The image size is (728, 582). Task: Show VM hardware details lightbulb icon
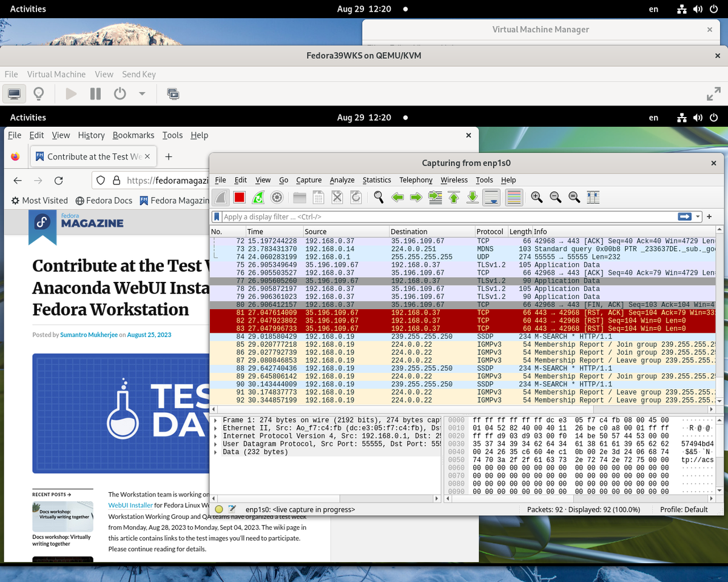pyautogui.click(x=39, y=94)
